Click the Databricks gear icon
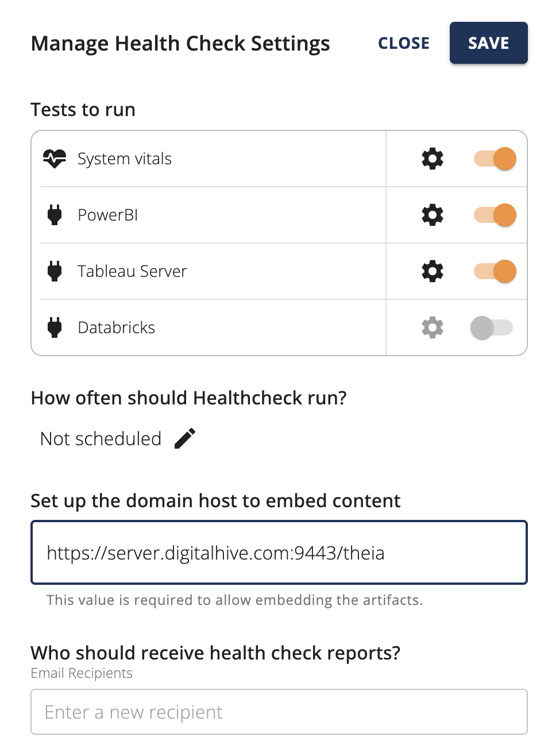This screenshot has height=756, width=548. pos(433,327)
